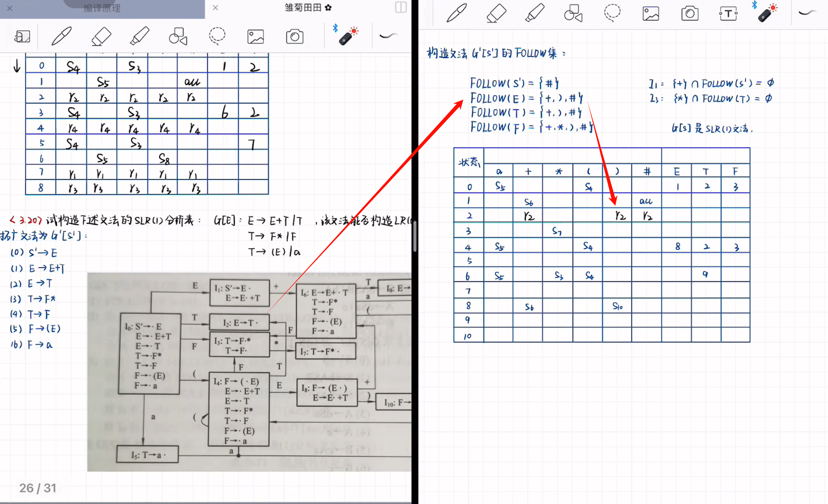
Task: Pick the highlighter in left toolbar
Action: (x=139, y=36)
